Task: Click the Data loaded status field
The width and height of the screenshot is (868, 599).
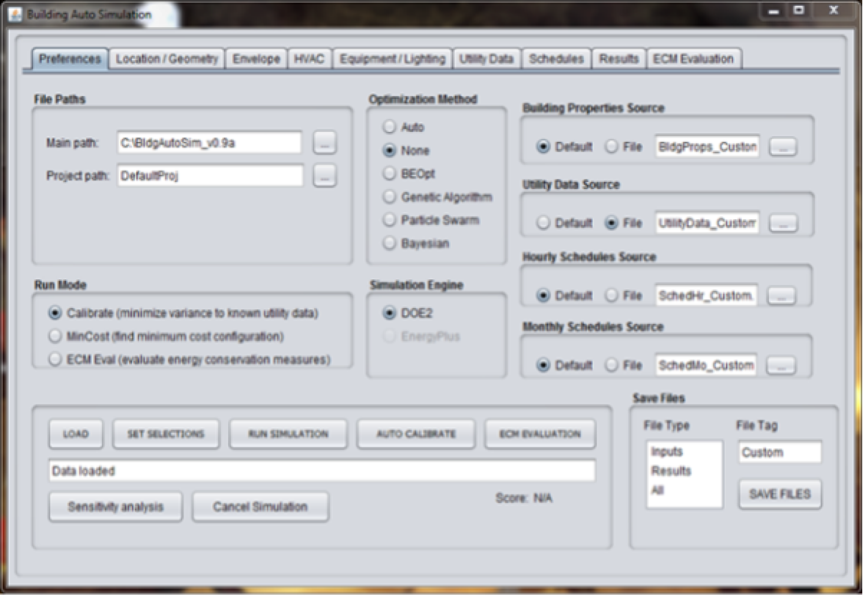Action: [322, 471]
